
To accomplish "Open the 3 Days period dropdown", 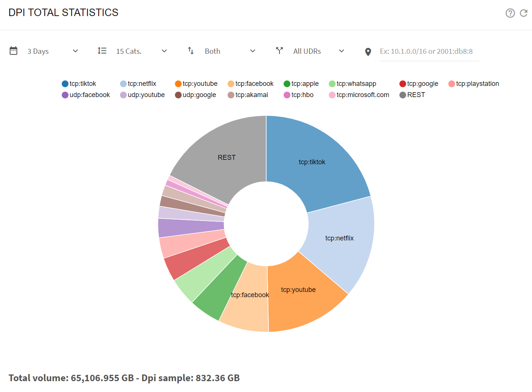I will [x=53, y=51].
